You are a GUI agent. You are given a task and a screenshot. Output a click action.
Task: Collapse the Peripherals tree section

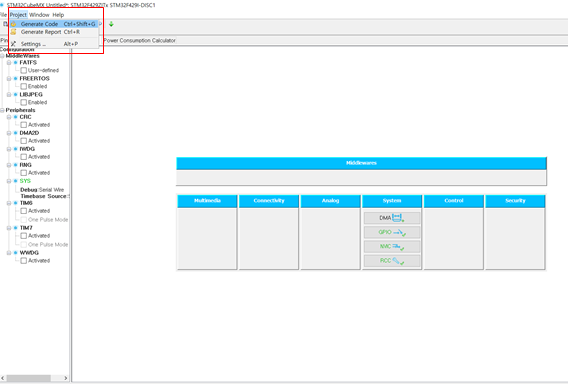point(2,110)
